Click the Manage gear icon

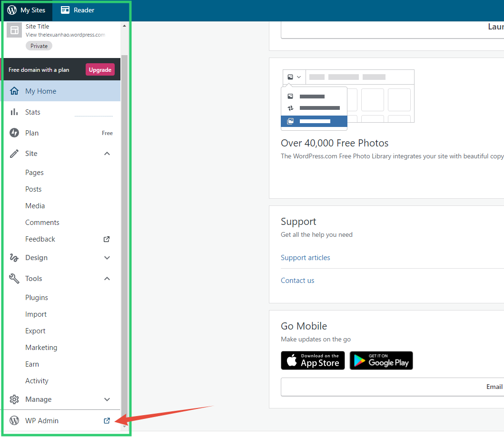point(14,399)
